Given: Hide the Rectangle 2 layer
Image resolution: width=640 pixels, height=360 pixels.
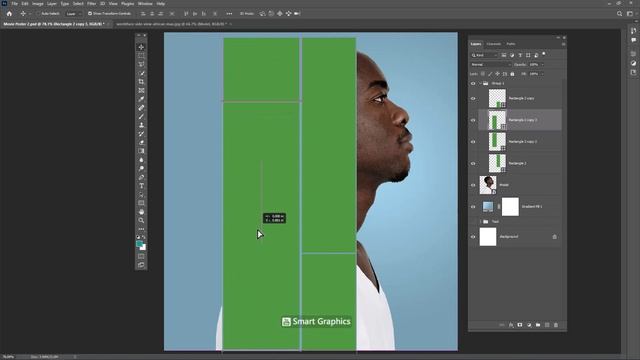Looking at the screenshot, I should [473, 163].
